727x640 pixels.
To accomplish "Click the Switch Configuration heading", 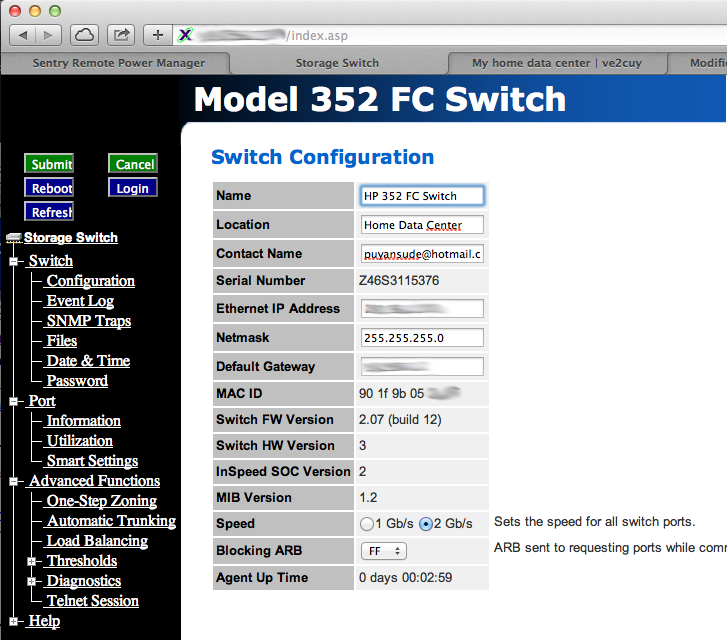I will tap(323, 157).
